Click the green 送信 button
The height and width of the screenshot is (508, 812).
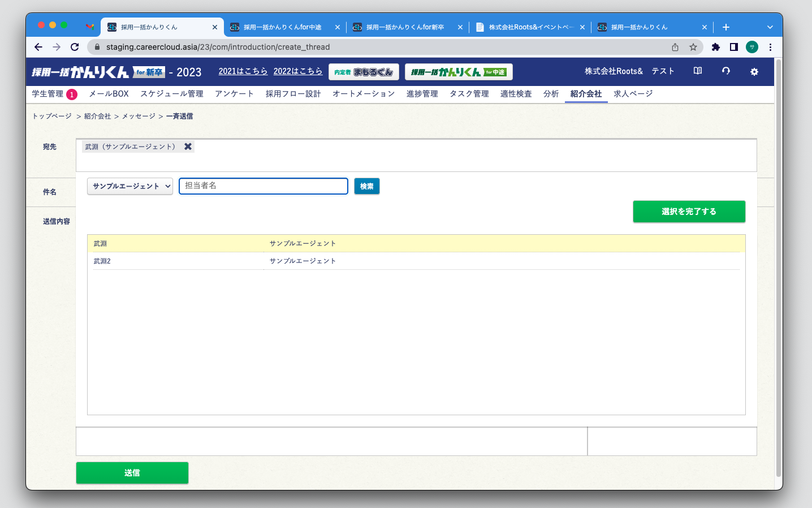tap(132, 473)
